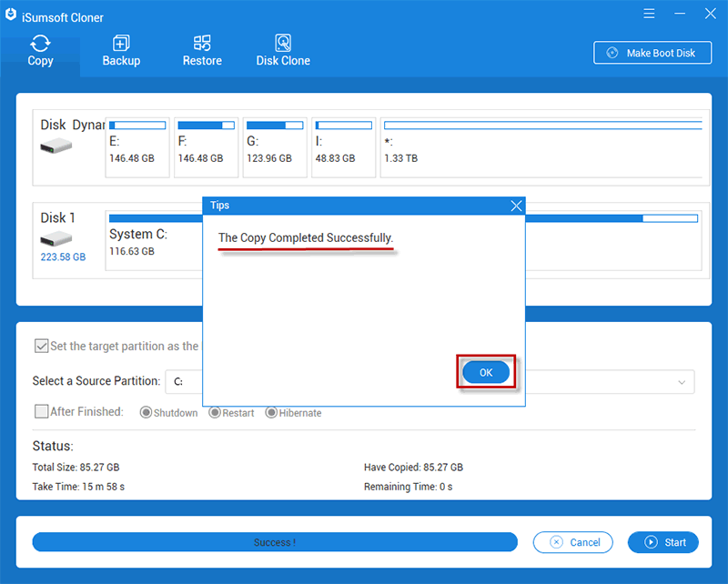The image size is (728, 584).
Task: Click the Make Boot Disk button
Action: (x=652, y=53)
